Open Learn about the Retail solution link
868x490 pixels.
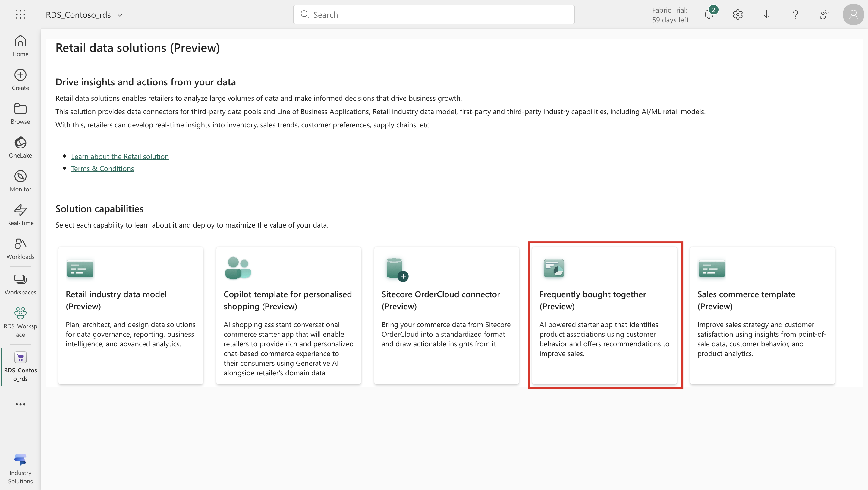120,157
